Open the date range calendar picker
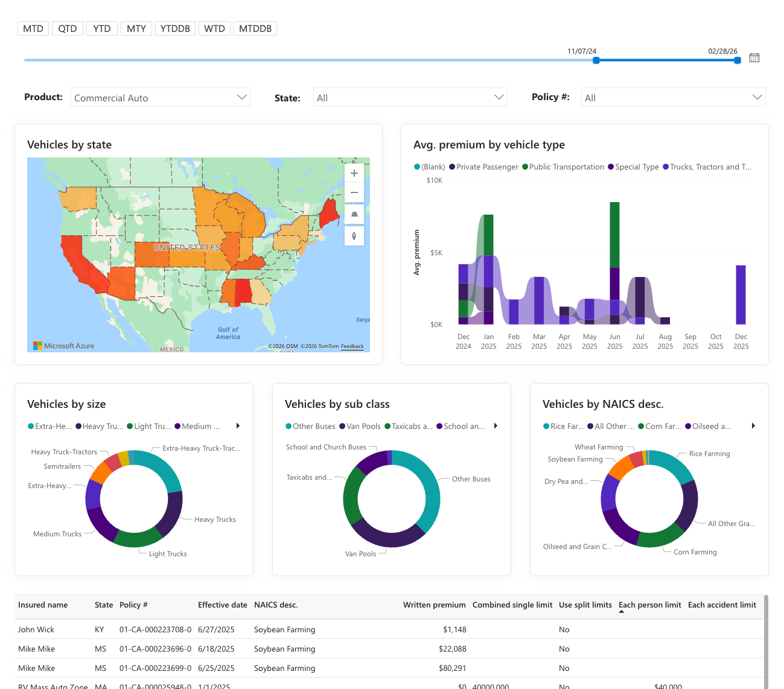The width and height of the screenshot is (784, 689). click(754, 58)
